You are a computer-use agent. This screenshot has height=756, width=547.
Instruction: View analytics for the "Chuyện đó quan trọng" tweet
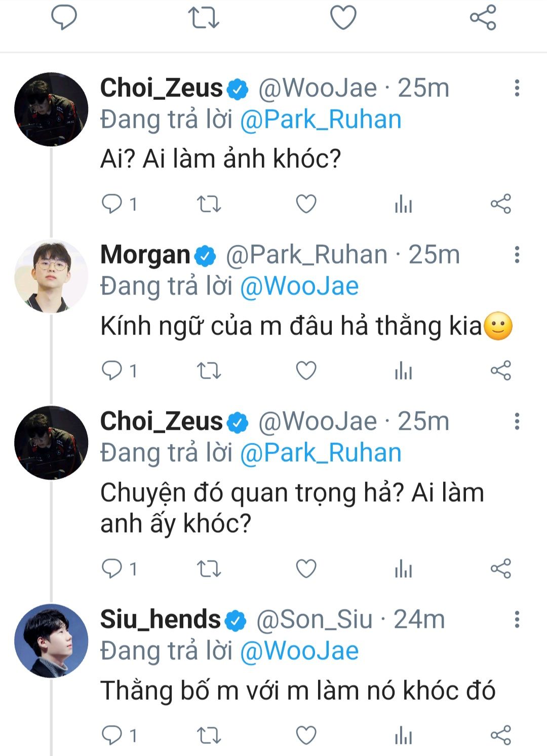403,569
